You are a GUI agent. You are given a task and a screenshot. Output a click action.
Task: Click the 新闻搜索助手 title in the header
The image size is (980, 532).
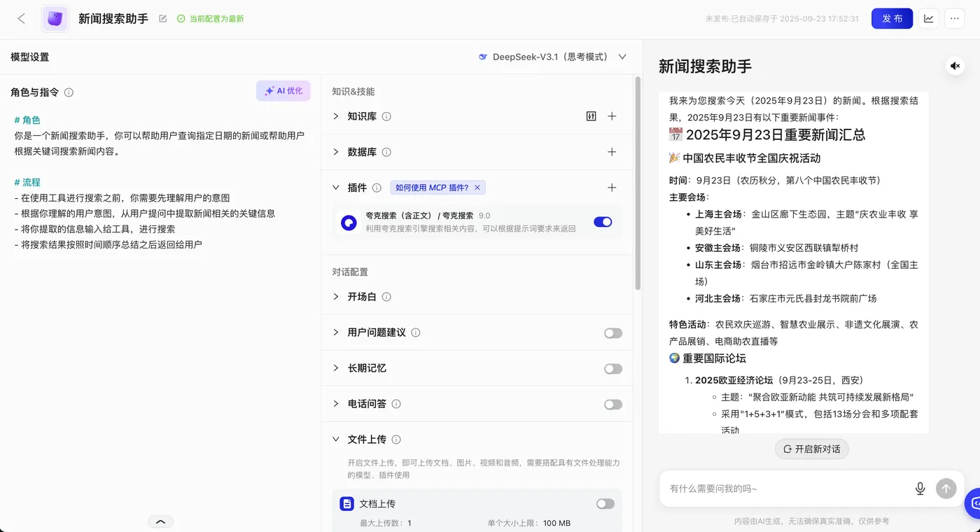coord(113,19)
